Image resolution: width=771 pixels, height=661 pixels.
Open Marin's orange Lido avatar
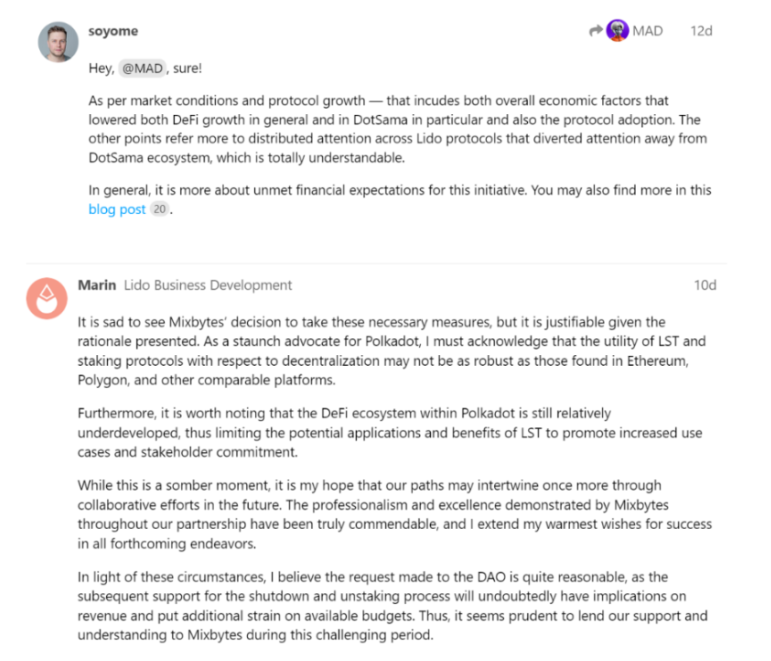coord(47,298)
